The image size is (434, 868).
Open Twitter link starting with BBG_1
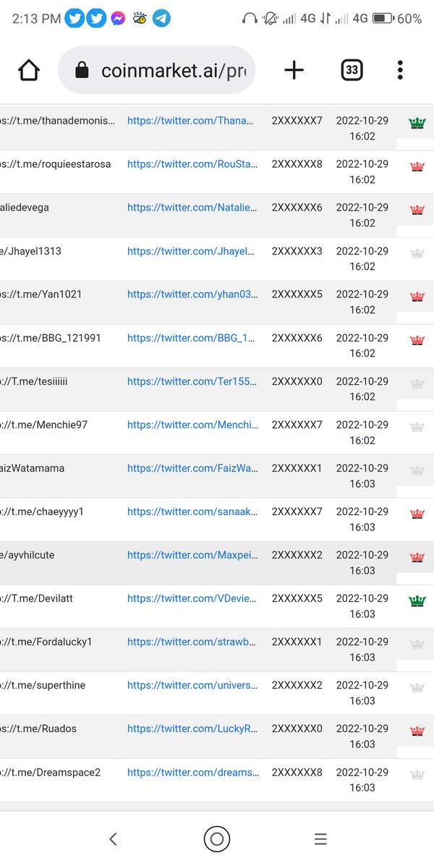192,338
